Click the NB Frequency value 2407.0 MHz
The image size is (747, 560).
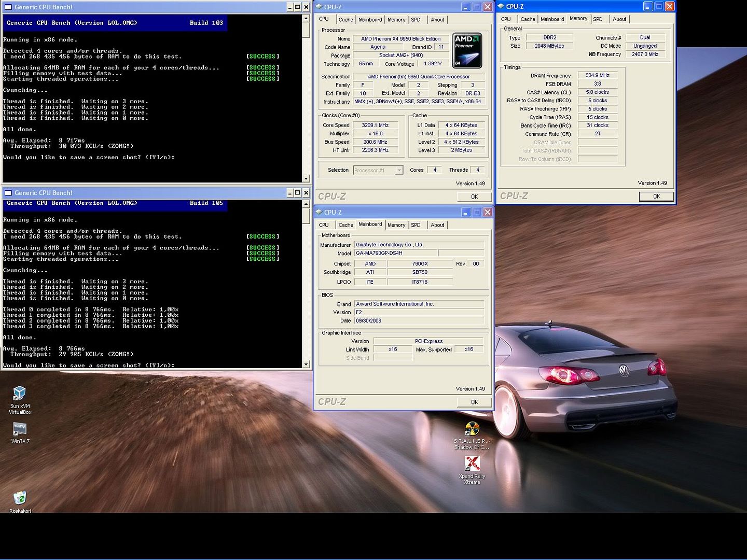coord(645,54)
